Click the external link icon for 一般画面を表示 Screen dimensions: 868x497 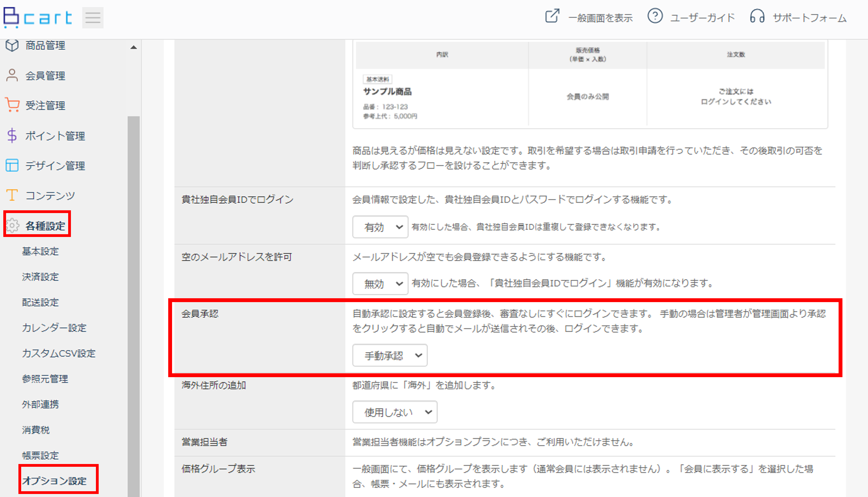point(552,16)
